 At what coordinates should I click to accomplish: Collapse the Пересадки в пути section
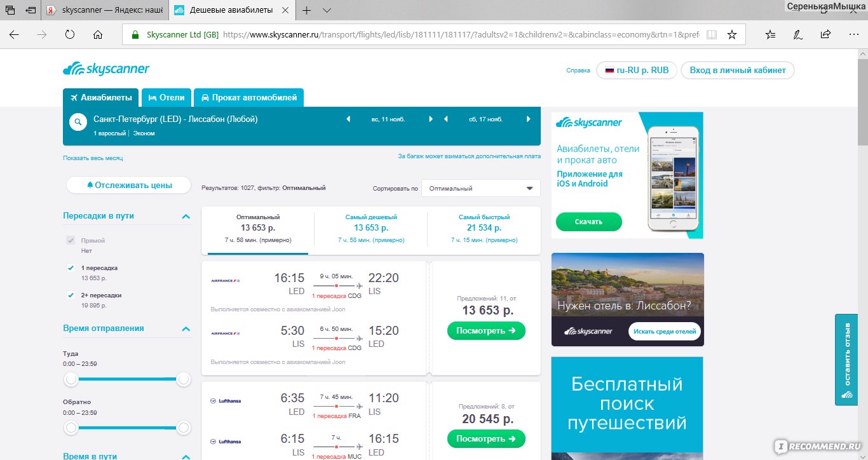[186, 217]
